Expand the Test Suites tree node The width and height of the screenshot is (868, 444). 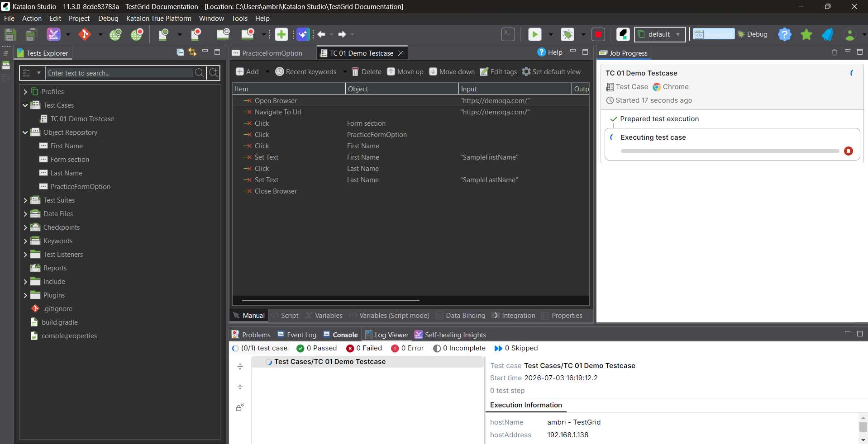click(x=25, y=200)
